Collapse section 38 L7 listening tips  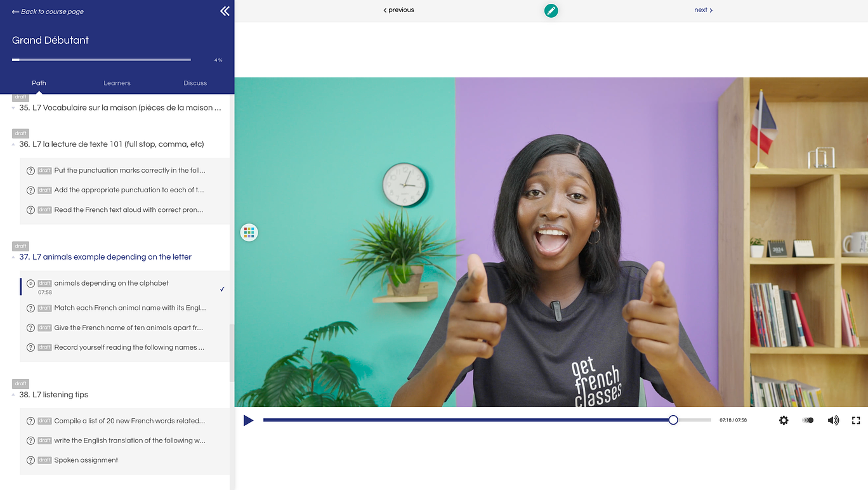[x=14, y=395]
